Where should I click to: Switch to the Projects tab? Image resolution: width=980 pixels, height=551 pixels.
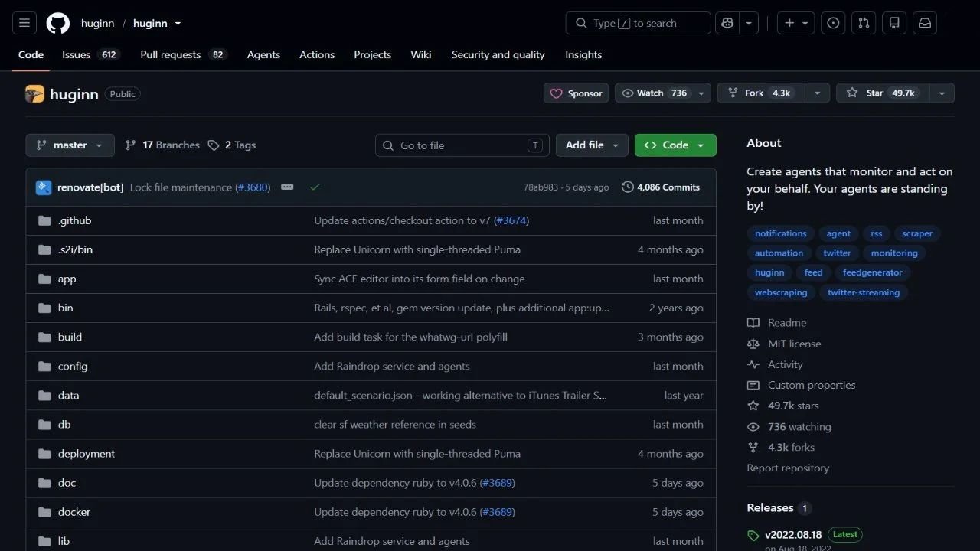(x=372, y=55)
